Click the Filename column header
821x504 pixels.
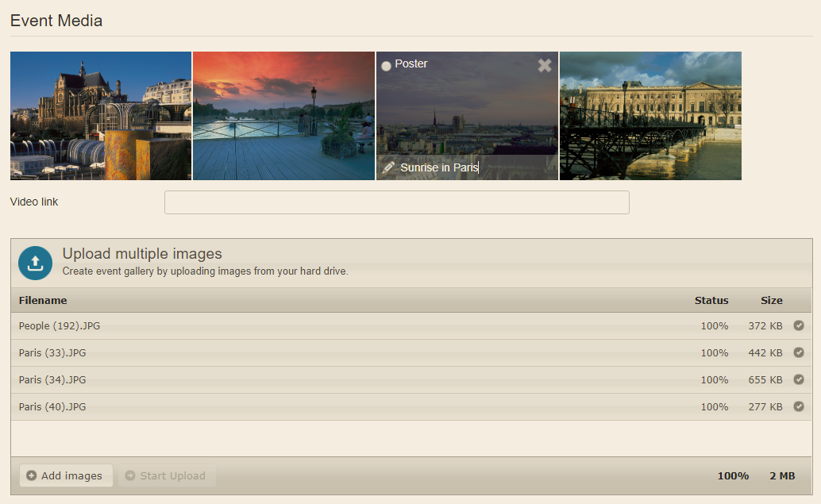[x=43, y=300]
